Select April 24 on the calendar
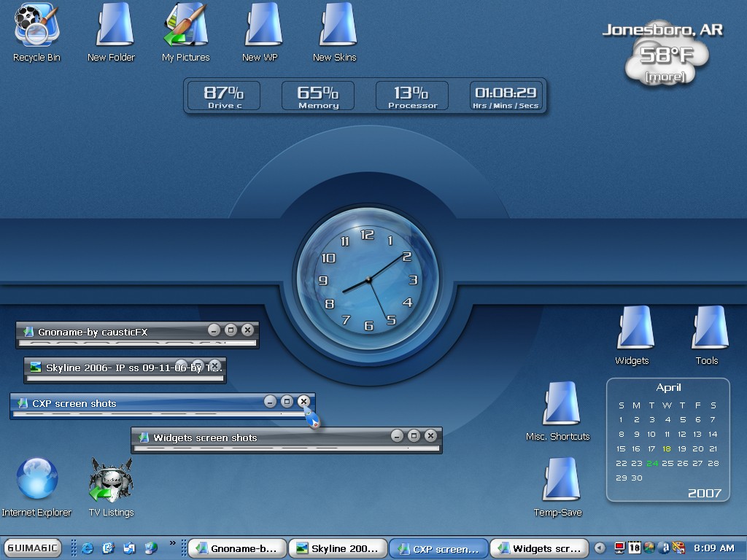This screenshot has height=560, width=747. 651,463
